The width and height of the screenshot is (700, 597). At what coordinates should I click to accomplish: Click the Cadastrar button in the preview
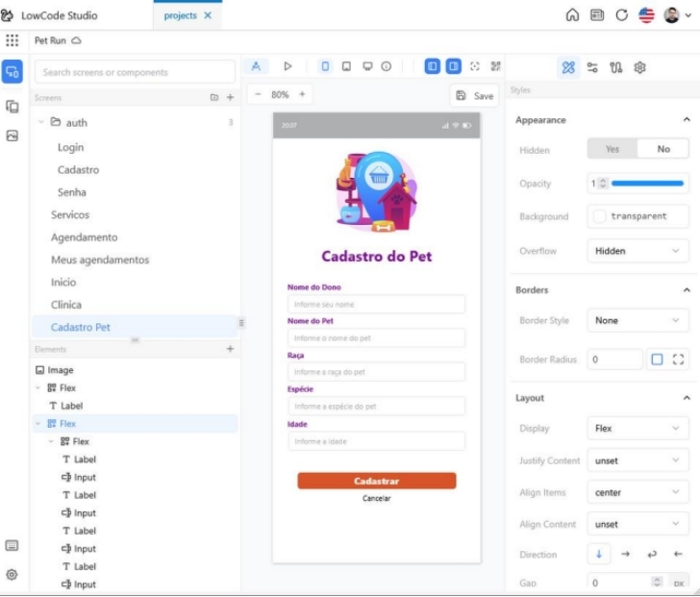coord(376,481)
